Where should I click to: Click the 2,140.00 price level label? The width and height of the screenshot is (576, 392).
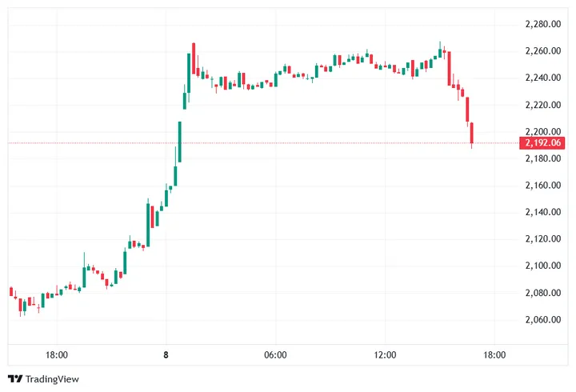pos(544,212)
